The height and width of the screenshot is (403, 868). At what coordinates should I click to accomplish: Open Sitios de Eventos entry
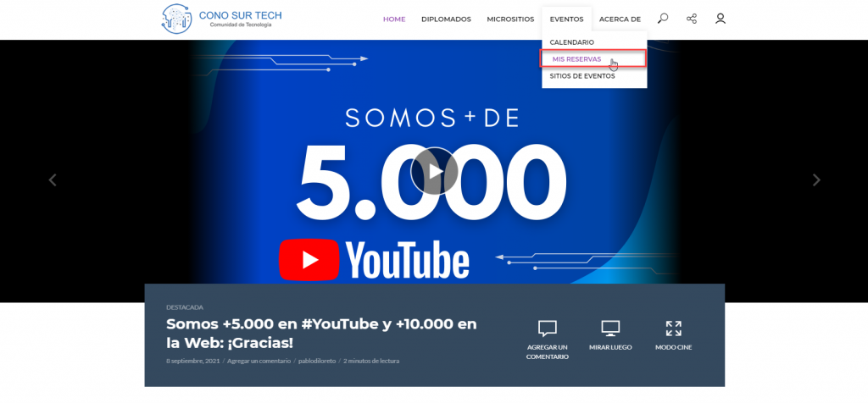pyautogui.click(x=582, y=76)
